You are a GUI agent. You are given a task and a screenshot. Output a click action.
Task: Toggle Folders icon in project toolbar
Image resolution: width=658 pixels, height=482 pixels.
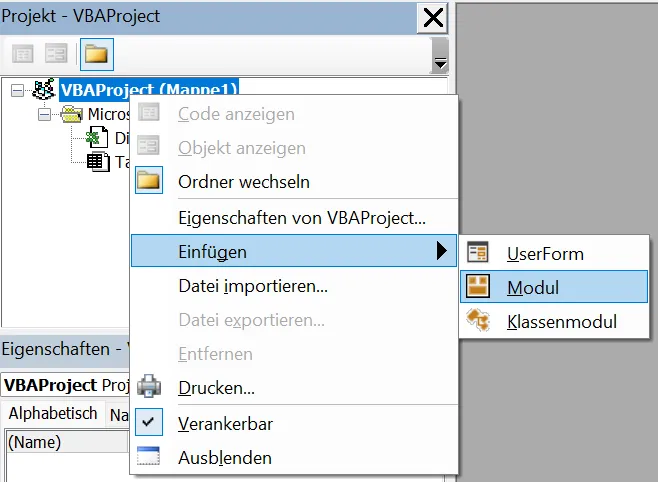pos(96,54)
